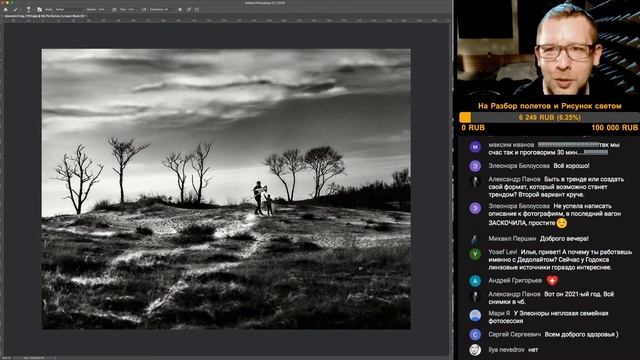Toggle pressure for opacity icon
This screenshot has height=360, width=640.
(114, 9)
